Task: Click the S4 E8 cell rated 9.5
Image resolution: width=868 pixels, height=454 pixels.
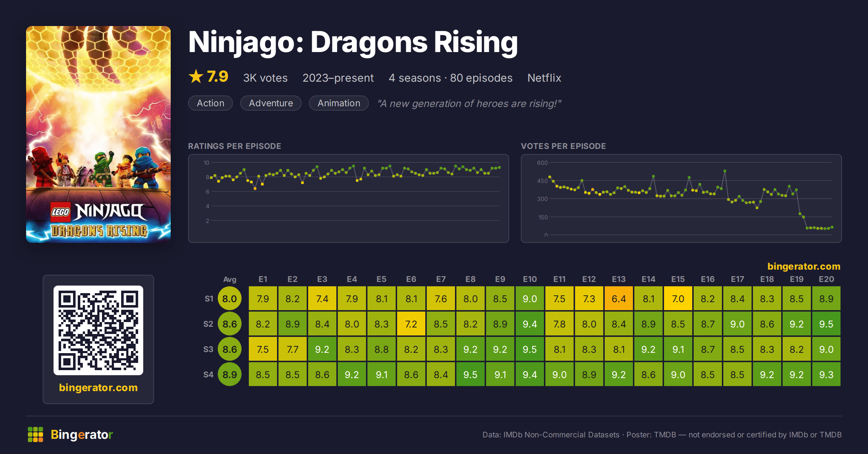Action: pyautogui.click(x=471, y=374)
